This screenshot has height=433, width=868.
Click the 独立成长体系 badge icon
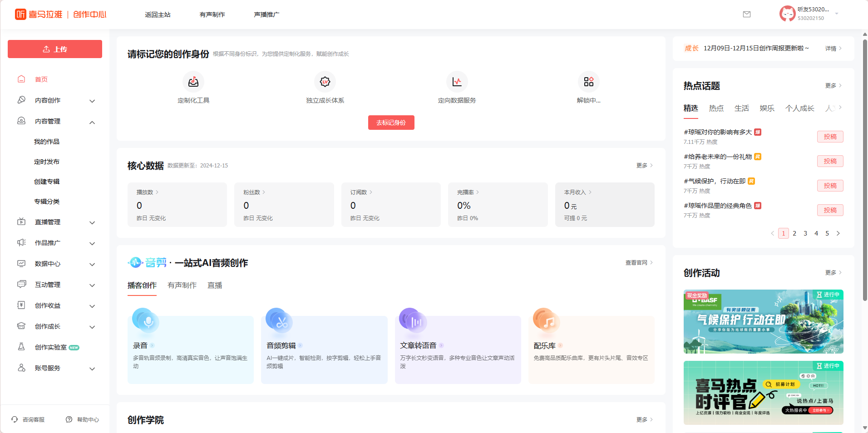click(x=325, y=82)
